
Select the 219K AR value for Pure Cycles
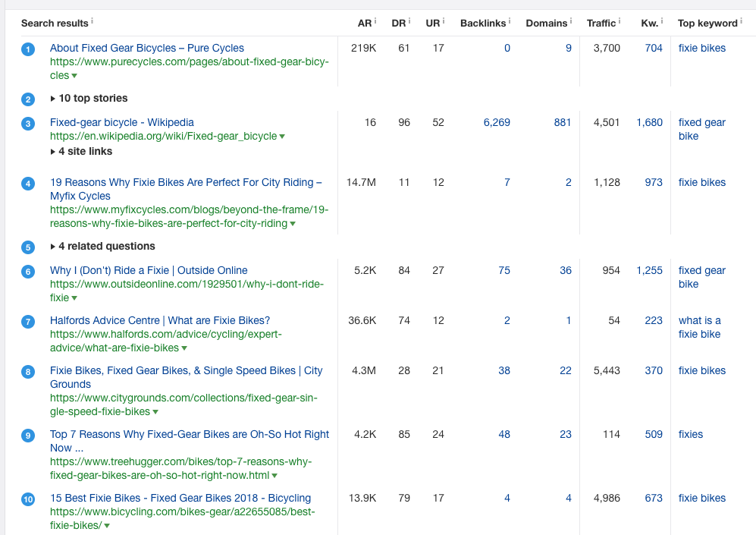[363, 49]
